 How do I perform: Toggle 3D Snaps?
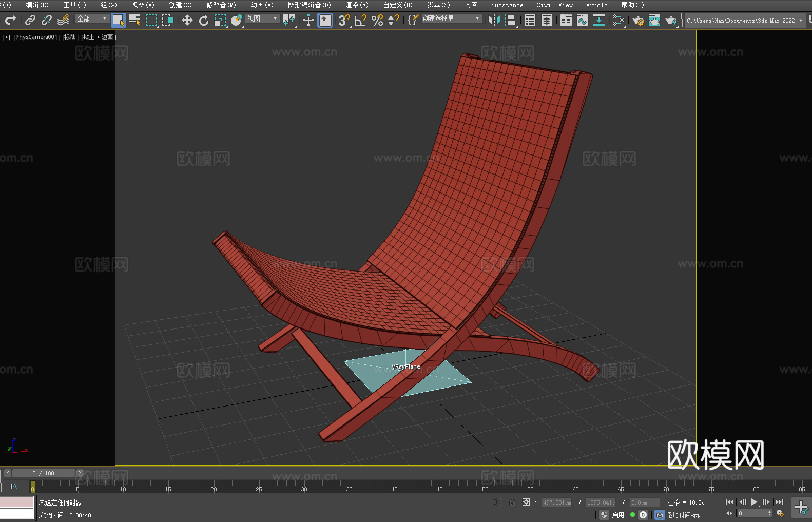pos(344,20)
